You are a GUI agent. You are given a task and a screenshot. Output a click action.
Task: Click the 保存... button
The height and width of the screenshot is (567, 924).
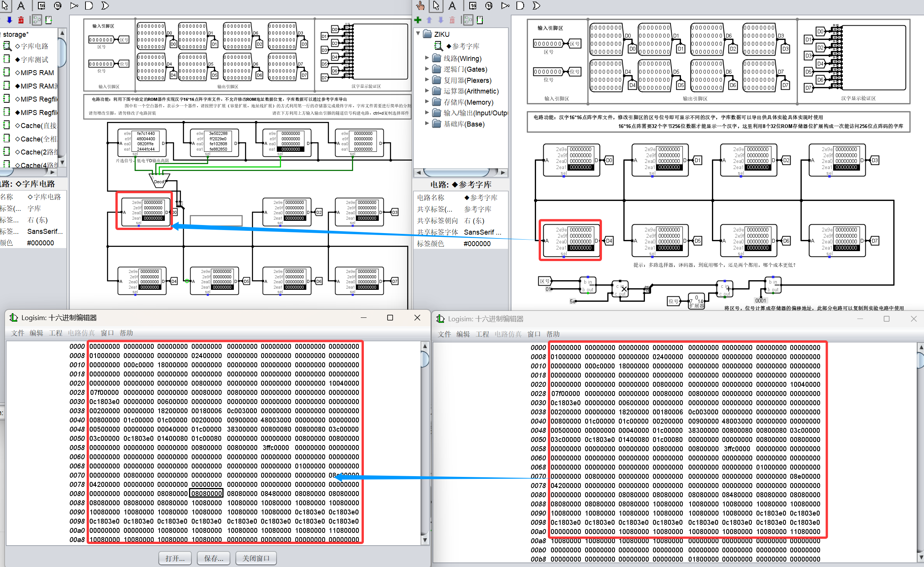point(214,558)
